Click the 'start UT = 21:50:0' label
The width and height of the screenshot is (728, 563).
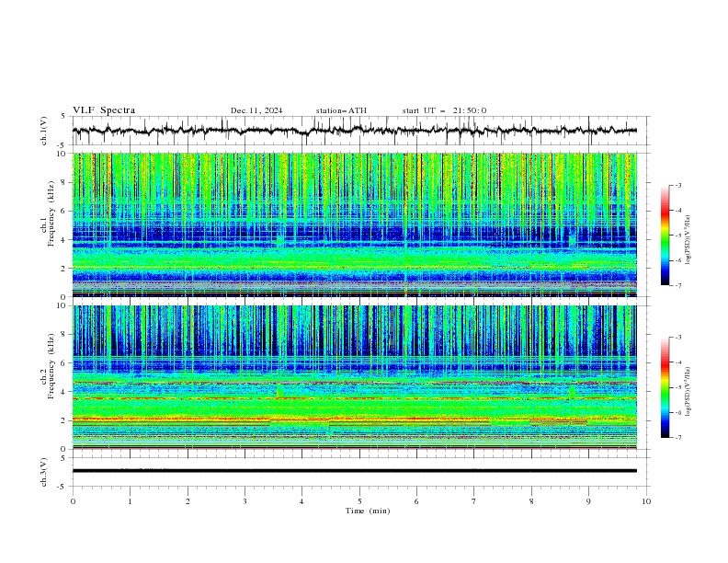[x=444, y=110]
